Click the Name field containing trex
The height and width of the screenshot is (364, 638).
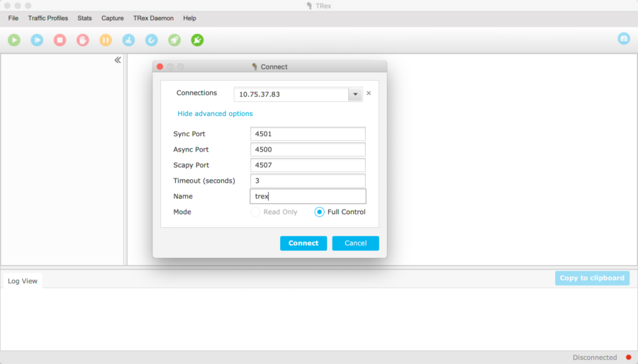[308, 196]
